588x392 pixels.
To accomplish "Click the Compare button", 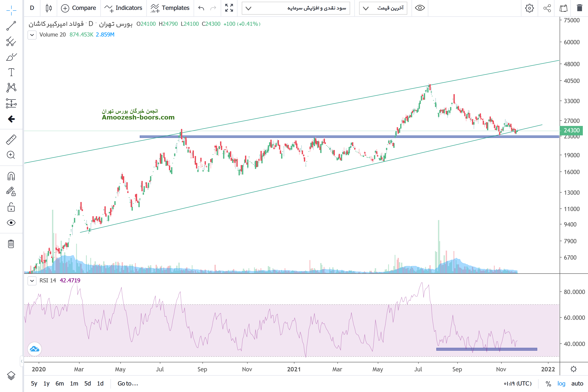I will (x=78, y=8).
